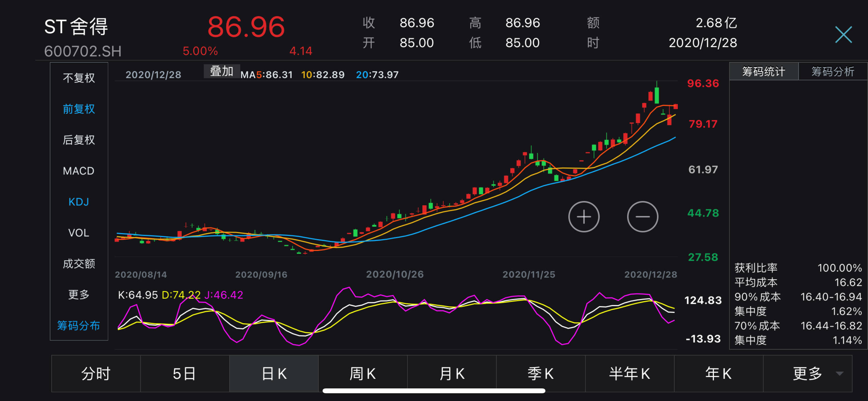The height and width of the screenshot is (401, 868).
Task: Tap the 平均成本 16.62 row
Action: tap(798, 283)
